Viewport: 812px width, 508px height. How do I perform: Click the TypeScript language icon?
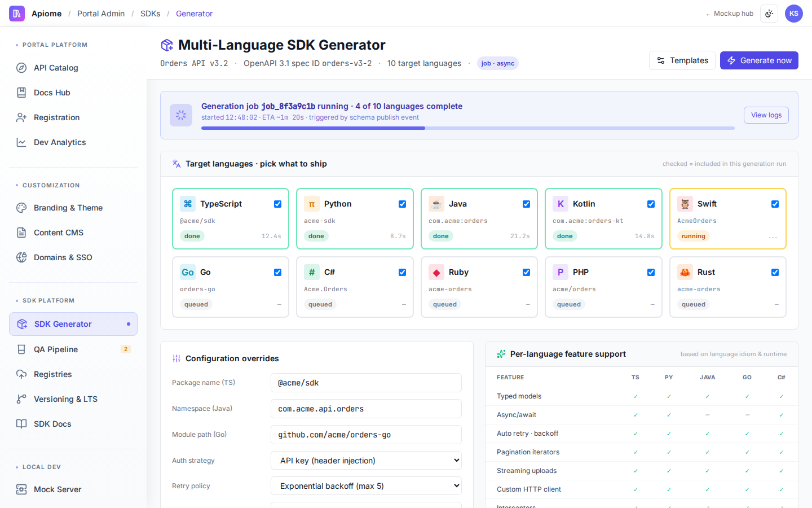tap(188, 204)
